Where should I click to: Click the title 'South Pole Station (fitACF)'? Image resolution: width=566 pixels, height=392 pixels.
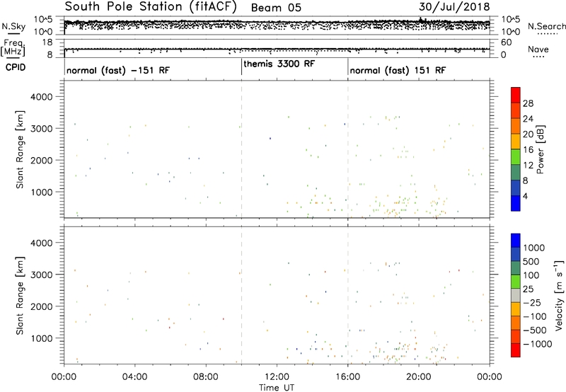coord(151,7)
